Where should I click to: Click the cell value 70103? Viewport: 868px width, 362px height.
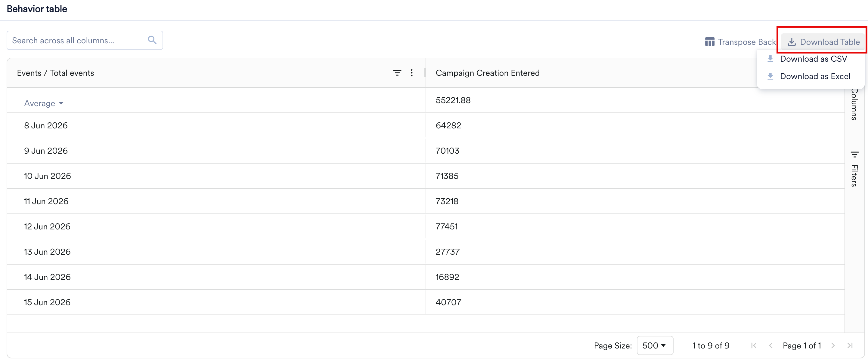coord(448,151)
